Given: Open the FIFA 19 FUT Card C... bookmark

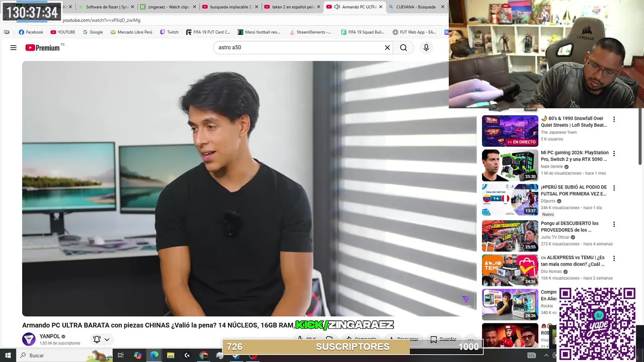Looking at the screenshot, I should [x=208, y=32].
